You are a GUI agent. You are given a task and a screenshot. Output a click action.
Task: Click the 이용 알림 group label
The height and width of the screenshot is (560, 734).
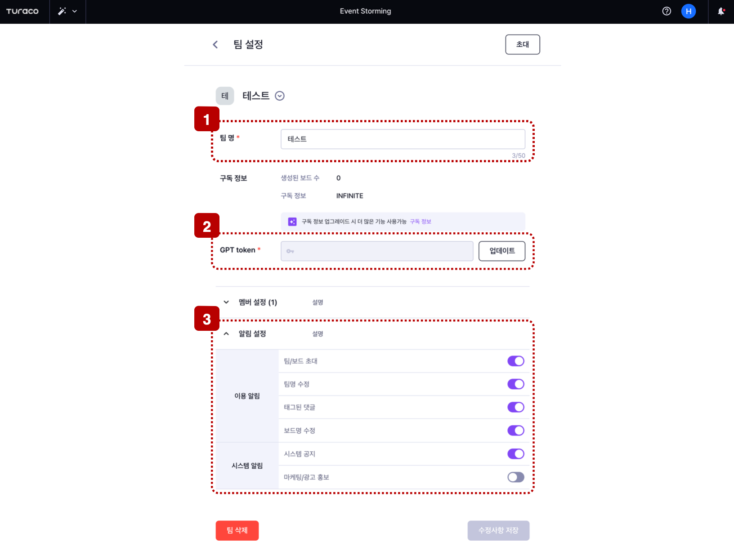pyautogui.click(x=247, y=396)
